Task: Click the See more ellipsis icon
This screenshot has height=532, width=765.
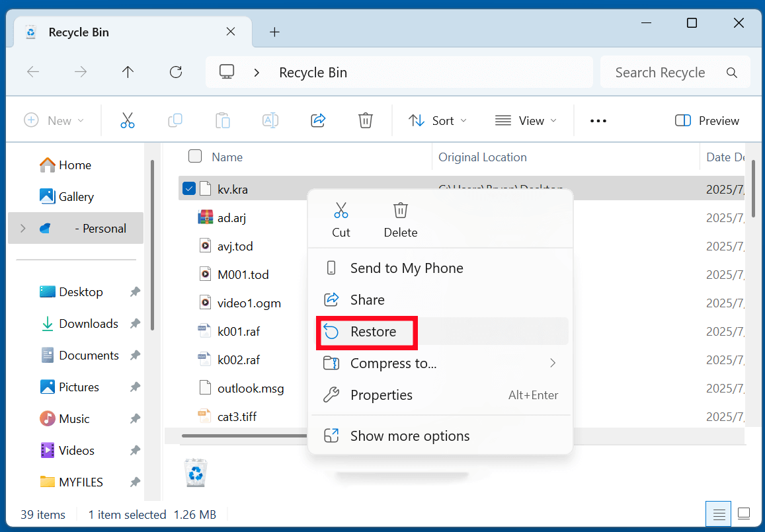Action: [x=598, y=120]
